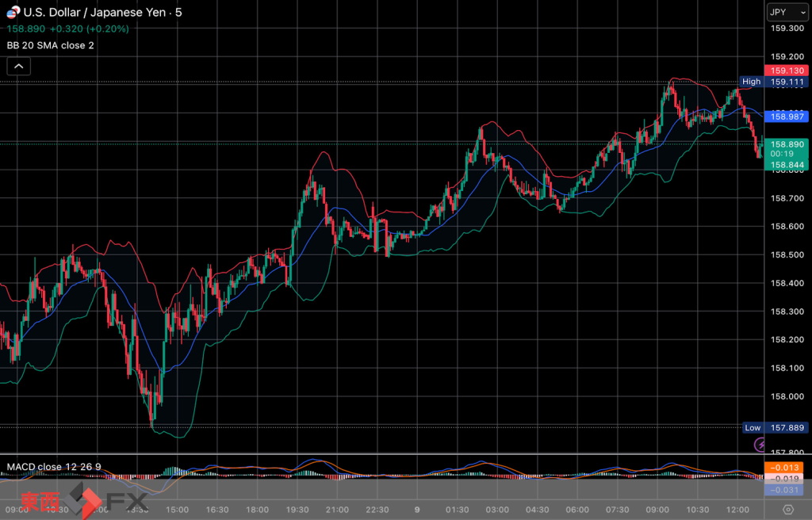812x520 pixels.
Task: Click the purple lightning bolt icon
Action: tap(760, 445)
